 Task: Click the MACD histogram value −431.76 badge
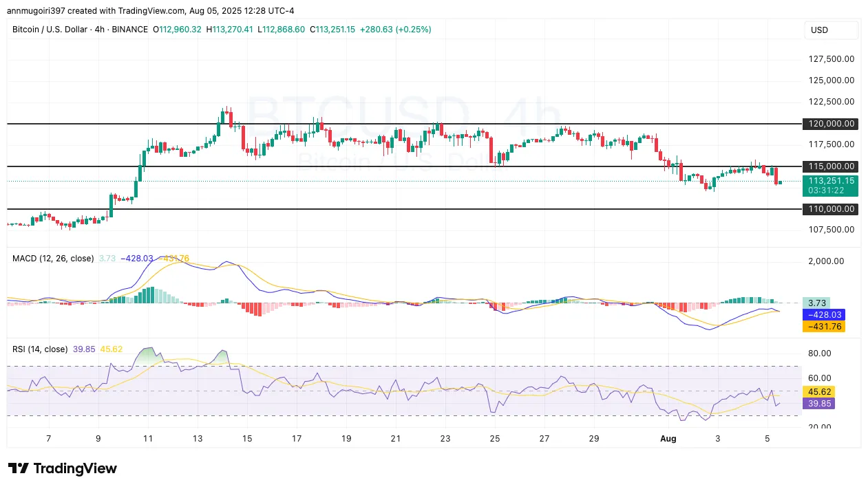[x=824, y=326]
